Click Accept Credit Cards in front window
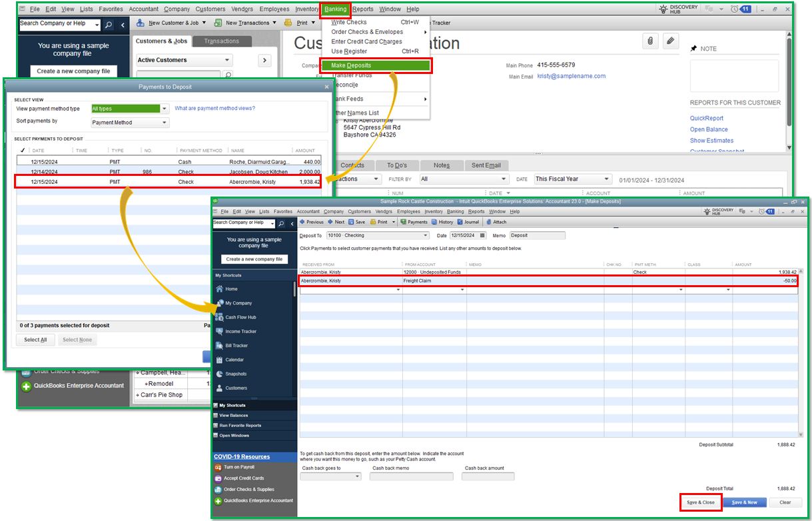Screen dimensions: 812x521 (239, 478)
